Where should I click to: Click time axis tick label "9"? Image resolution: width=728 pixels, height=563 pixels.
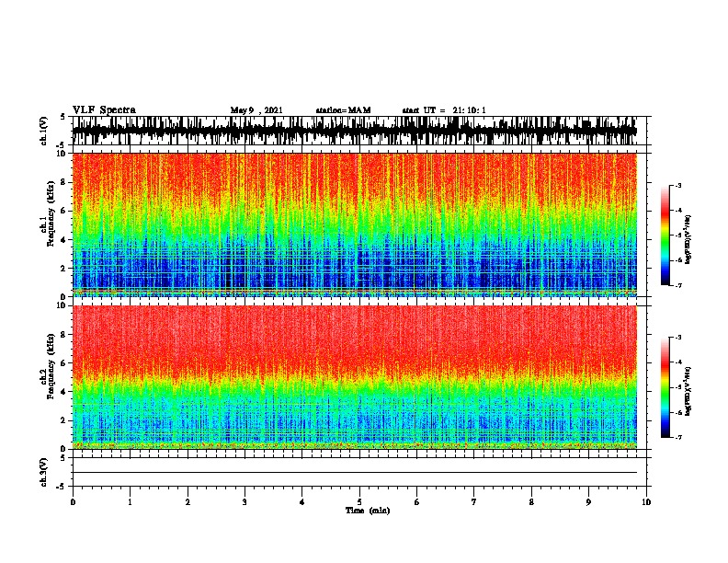click(588, 502)
